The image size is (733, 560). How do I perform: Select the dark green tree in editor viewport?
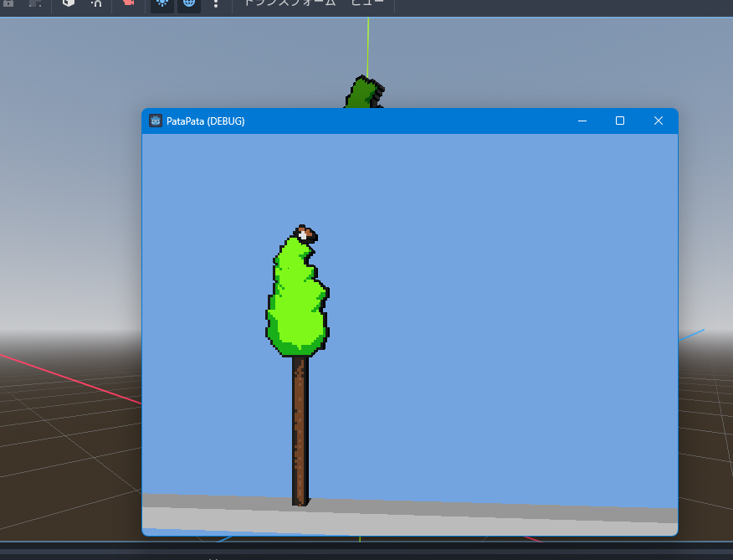click(362, 94)
